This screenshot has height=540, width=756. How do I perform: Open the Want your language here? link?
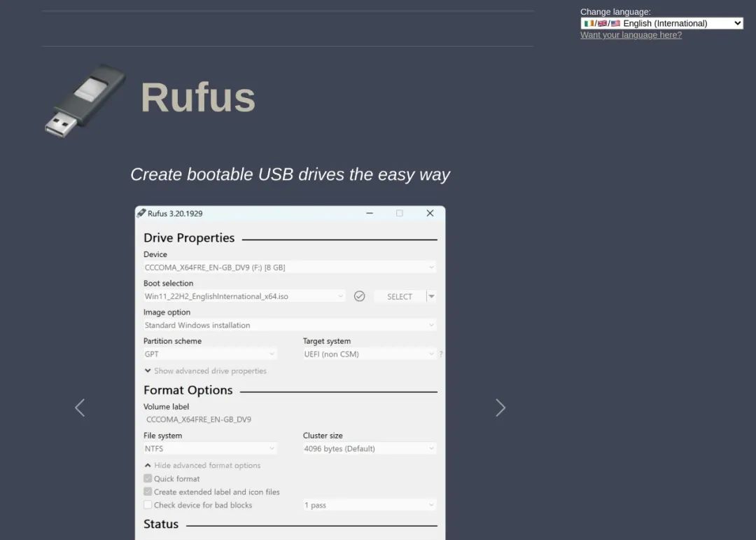[x=631, y=35]
